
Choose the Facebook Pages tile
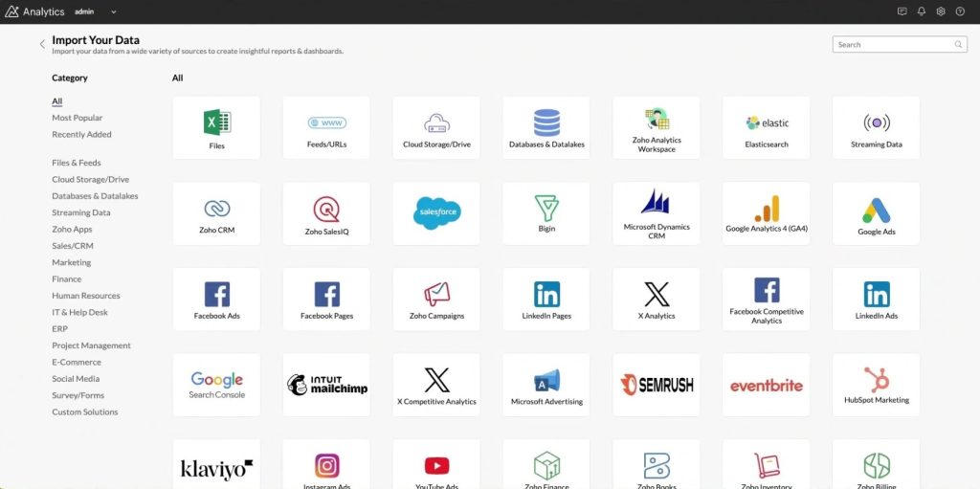click(326, 299)
